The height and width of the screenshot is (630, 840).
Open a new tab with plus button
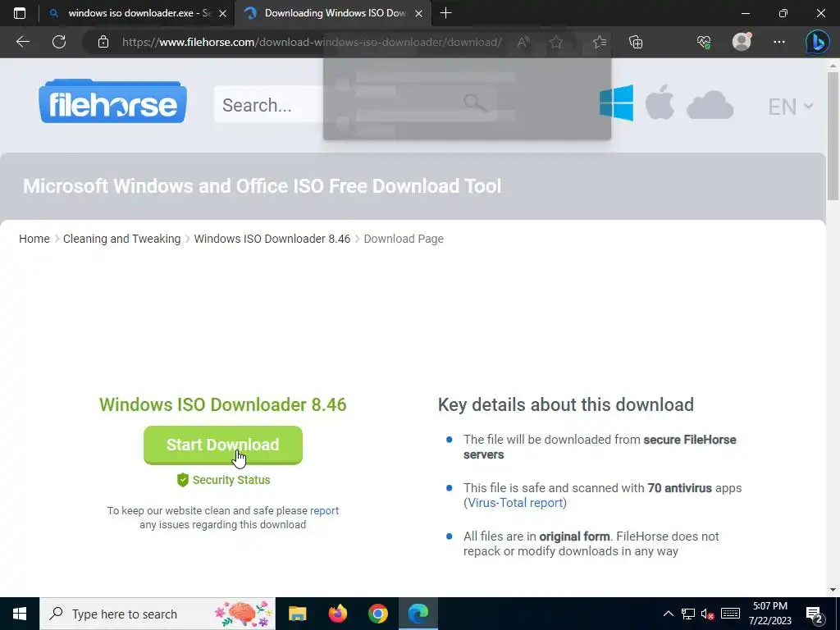445,13
